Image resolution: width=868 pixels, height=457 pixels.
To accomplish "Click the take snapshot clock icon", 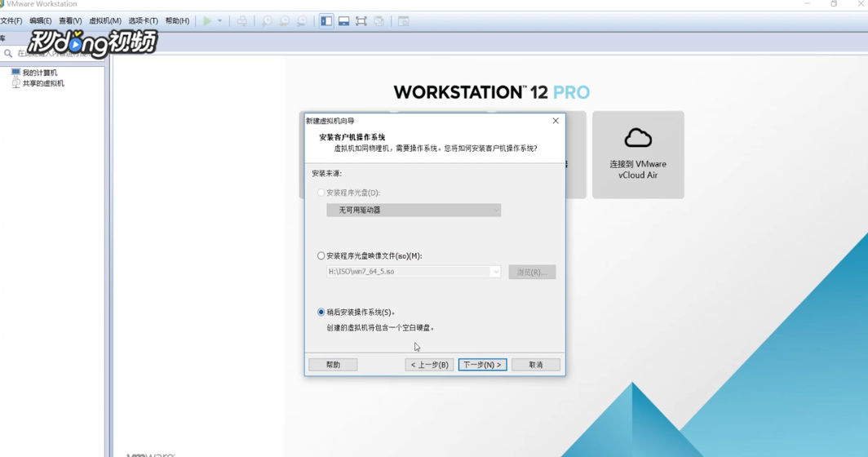I will point(267,21).
